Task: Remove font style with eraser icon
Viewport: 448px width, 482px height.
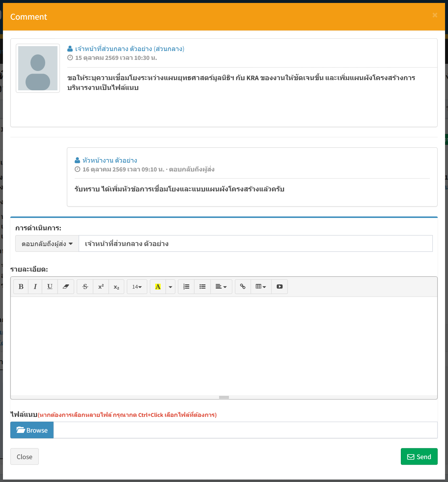Action: pos(66,287)
